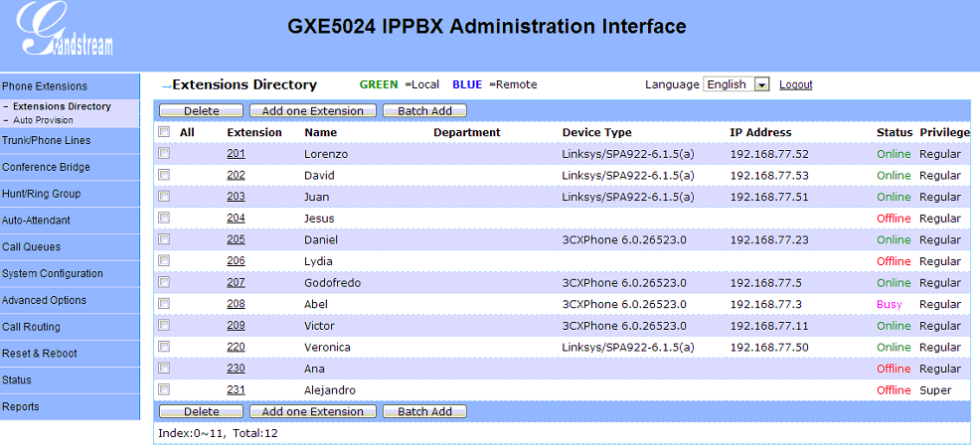Click IP address 192.168.77.23
The image size is (980, 448).
[x=769, y=240]
